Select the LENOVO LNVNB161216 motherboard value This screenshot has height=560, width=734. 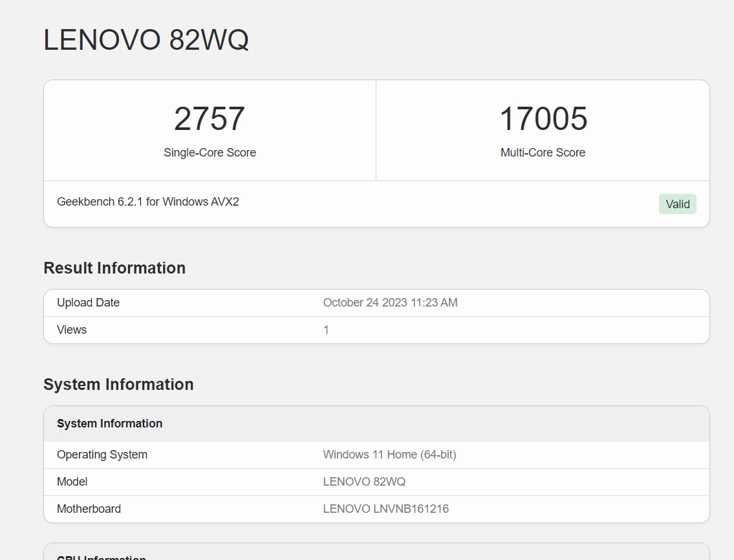coord(385,509)
